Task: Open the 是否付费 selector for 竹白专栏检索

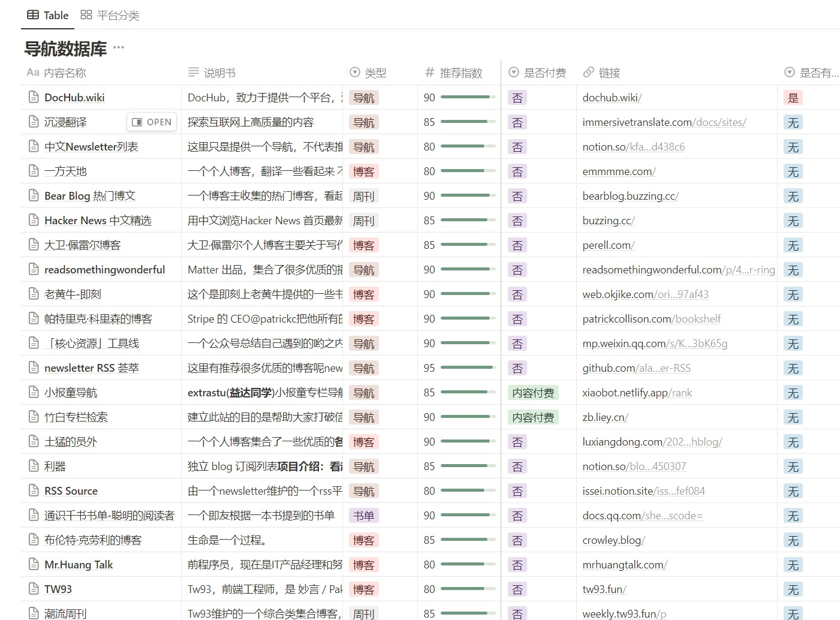Action: [532, 417]
